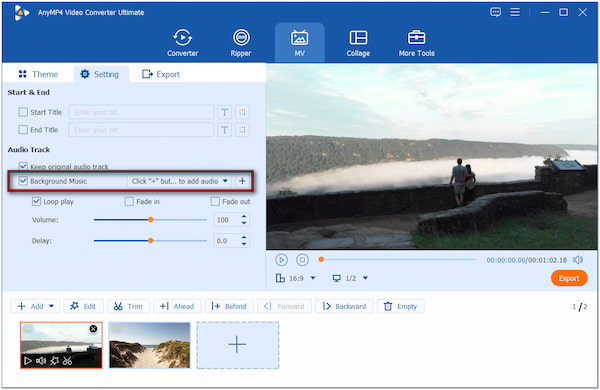This screenshot has width=600, height=390.
Task: Open the End Title color picker icon
Action: (242, 130)
